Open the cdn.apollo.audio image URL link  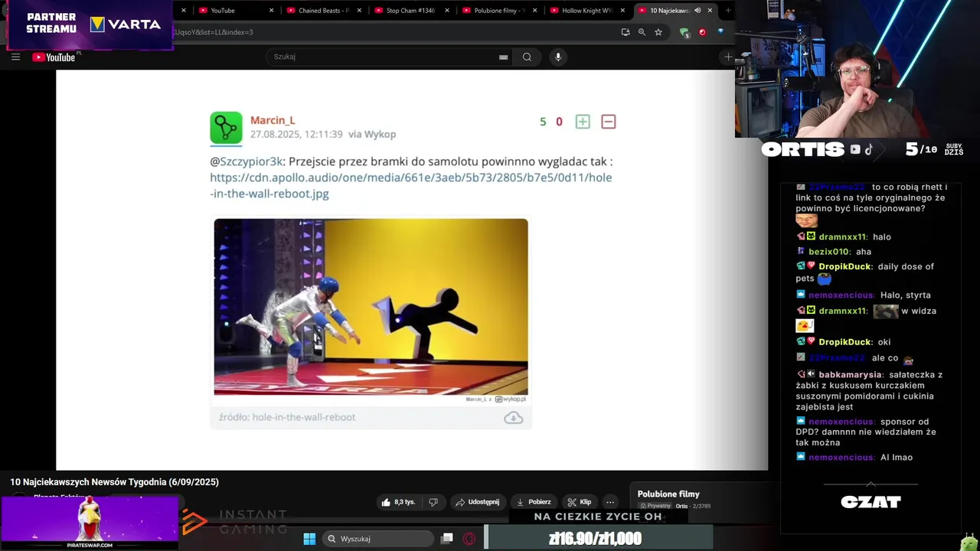click(411, 185)
